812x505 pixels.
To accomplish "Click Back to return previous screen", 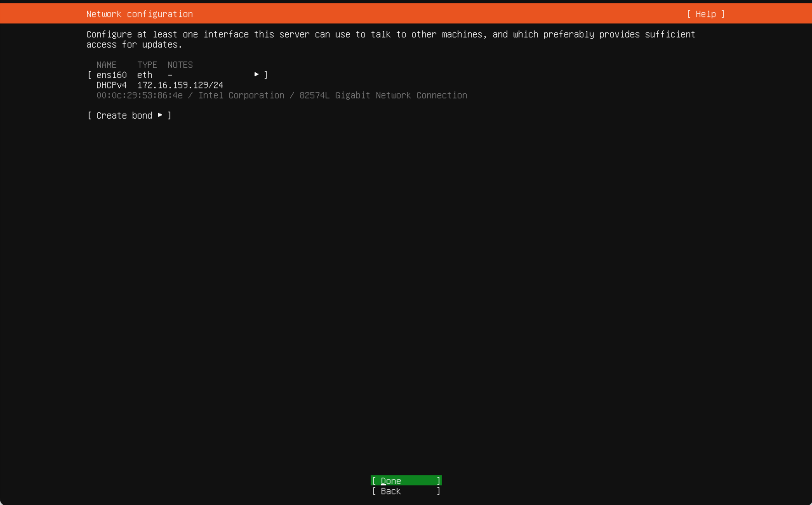I will point(406,490).
